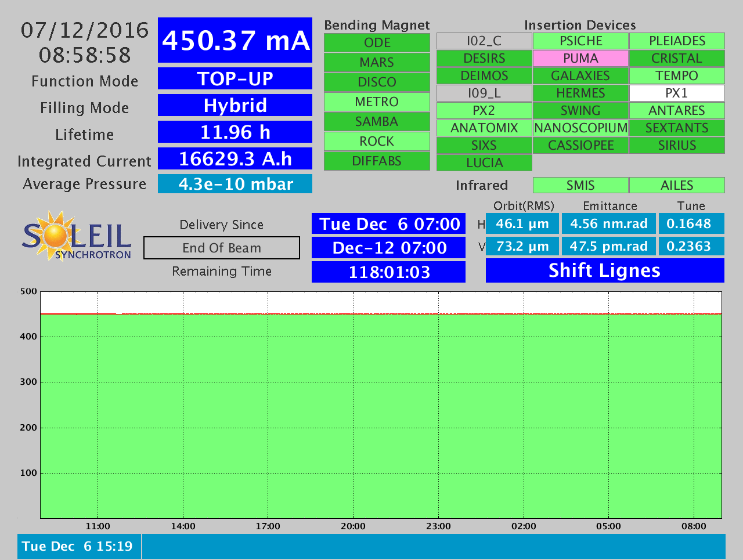The width and height of the screenshot is (743, 560).
Task: Click the 4.3e-10 mbar pressure value
Action: pos(235,184)
